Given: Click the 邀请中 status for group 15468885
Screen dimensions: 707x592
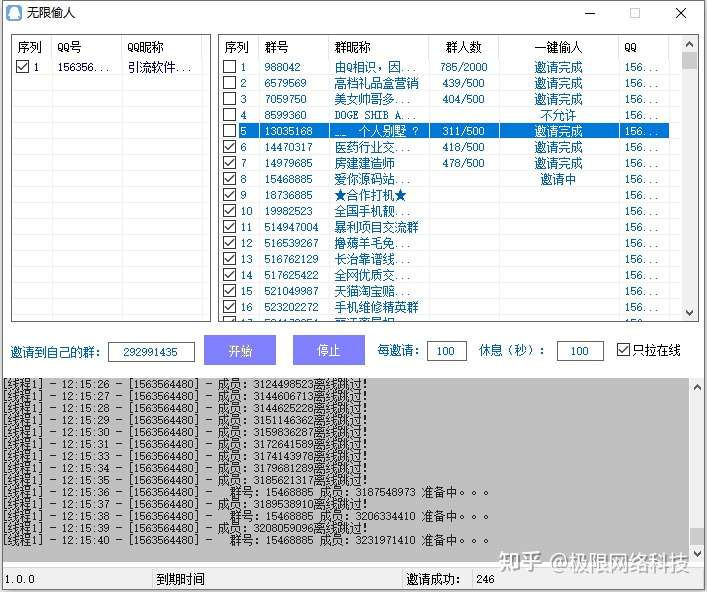Looking at the screenshot, I should pos(558,179).
